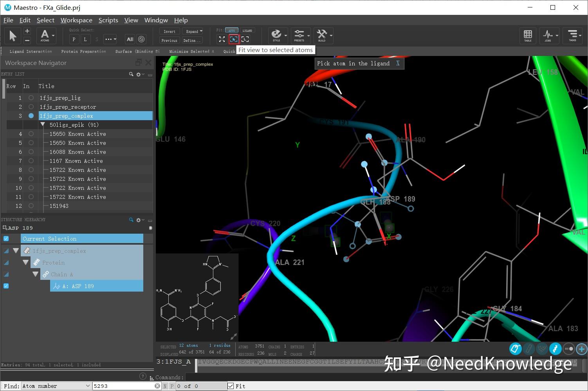Clear the Find text field showing 5293
This screenshot has width=588, height=391.
point(158,386)
